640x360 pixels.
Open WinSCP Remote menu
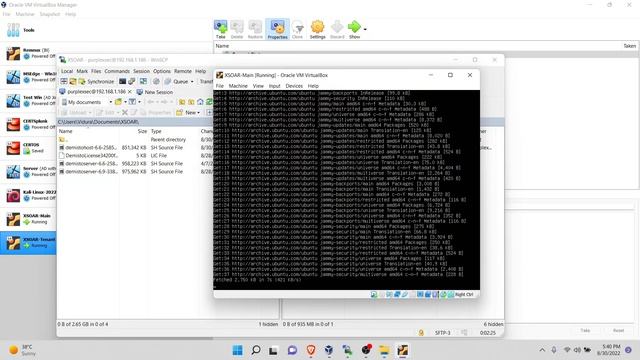coord(182,71)
